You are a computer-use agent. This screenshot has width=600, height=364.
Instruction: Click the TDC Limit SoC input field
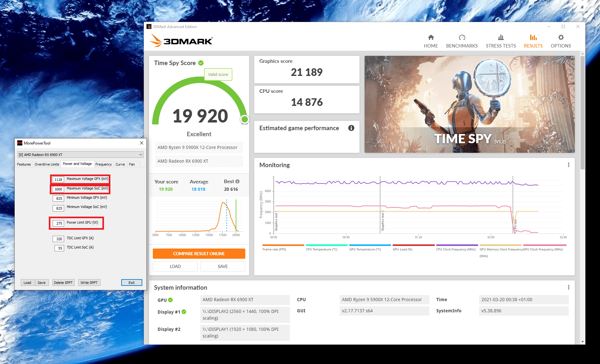pyautogui.click(x=59, y=248)
